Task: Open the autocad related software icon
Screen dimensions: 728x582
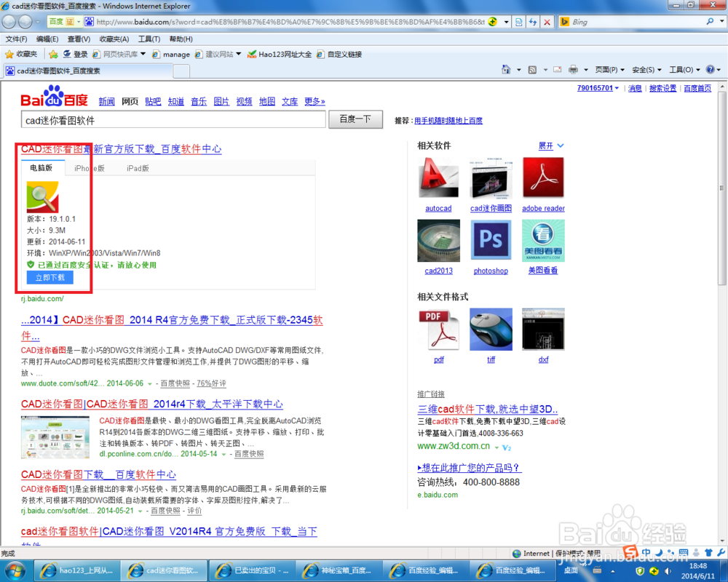Action: [x=438, y=178]
